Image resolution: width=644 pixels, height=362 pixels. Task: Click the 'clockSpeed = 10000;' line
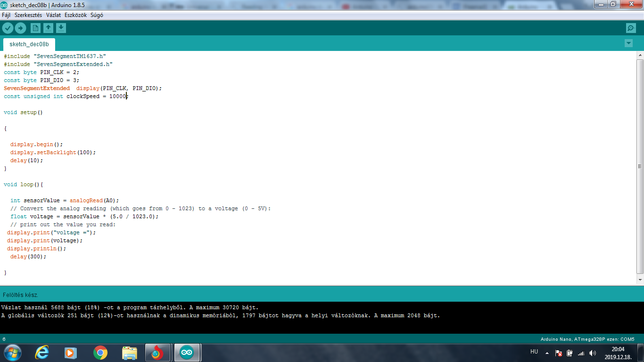[x=66, y=96]
